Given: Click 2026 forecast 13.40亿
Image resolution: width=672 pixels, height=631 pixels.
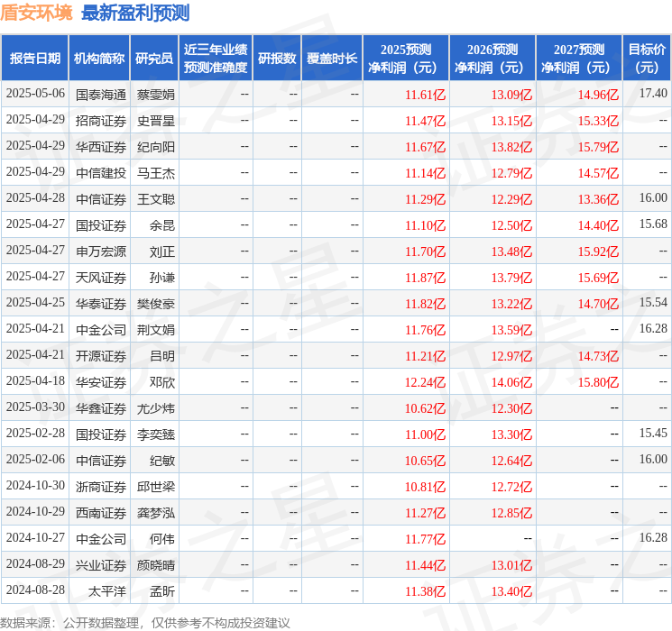Looking at the screenshot, I should click(x=511, y=591).
